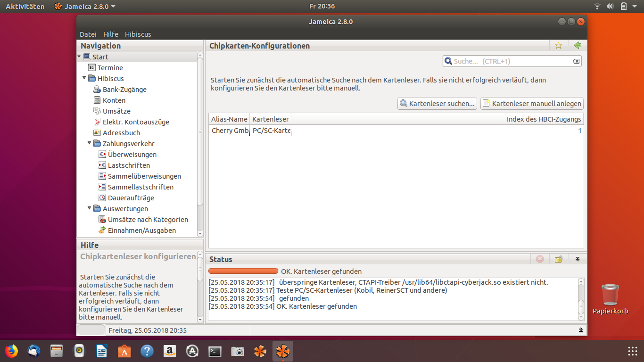644x362 pixels.
Task: Click the orange progress bar in Status
Action: coord(243,271)
